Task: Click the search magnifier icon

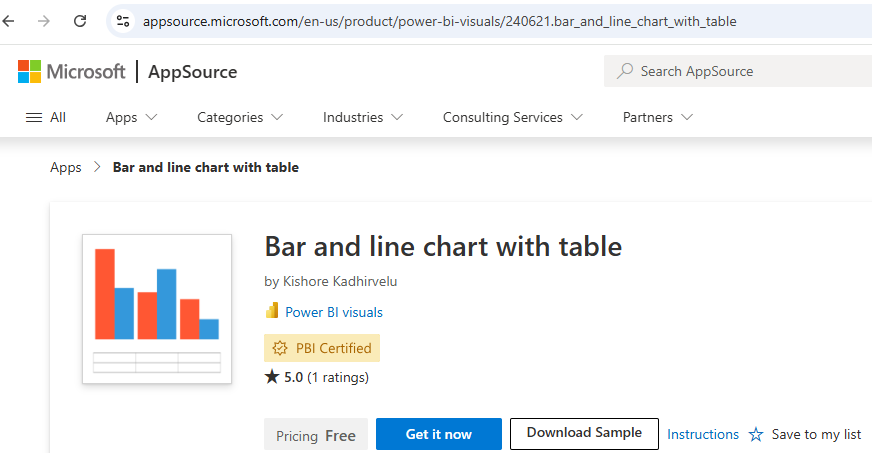Action: pyautogui.click(x=625, y=71)
